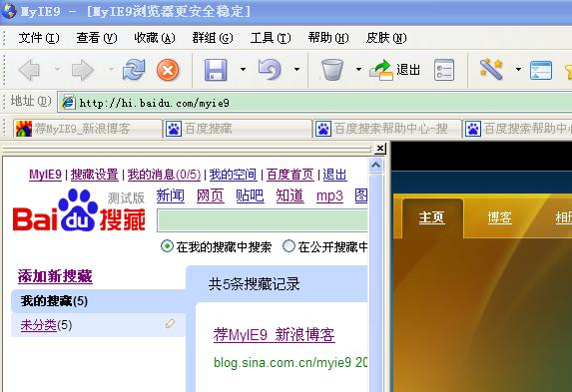
Task: Select 在我的搜藏中搜索 radio button
Action: pos(167,246)
